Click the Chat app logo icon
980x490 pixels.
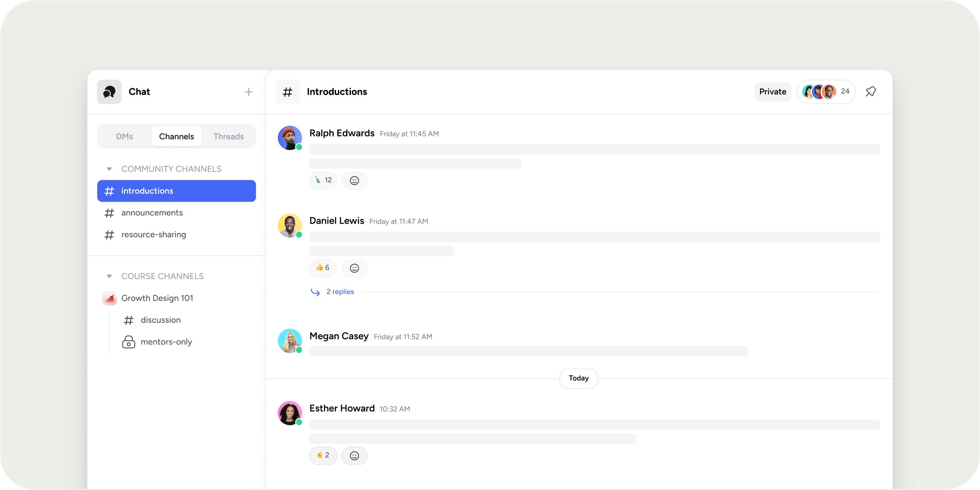pos(109,92)
